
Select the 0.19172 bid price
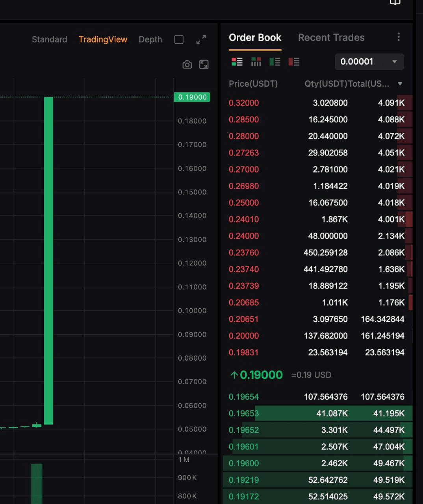point(244,497)
